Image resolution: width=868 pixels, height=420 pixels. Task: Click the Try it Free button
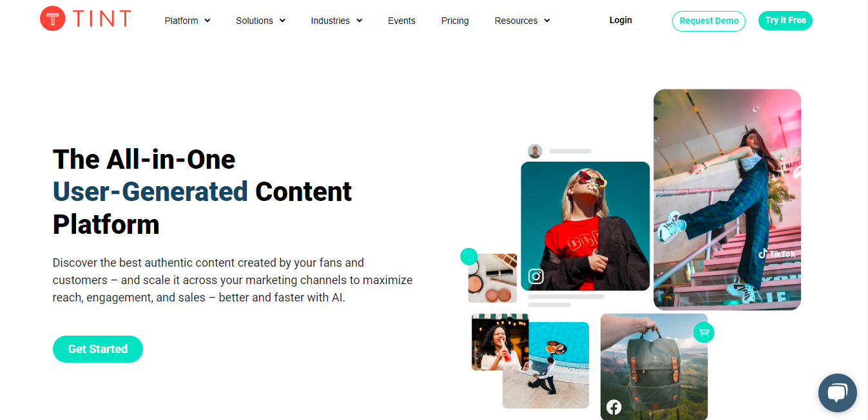click(x=786, y=21)
